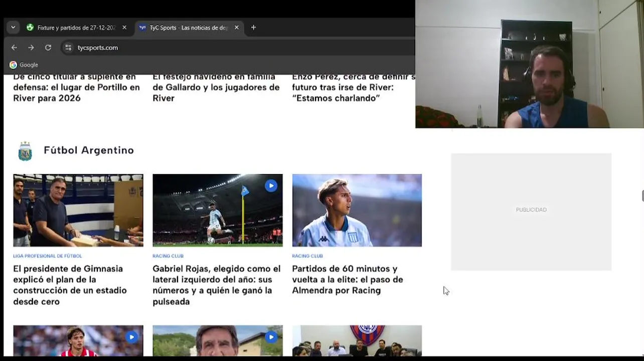Open the San Lorenzo press conference thumbnail
This screenshot has height=361, width=644.
357,341
